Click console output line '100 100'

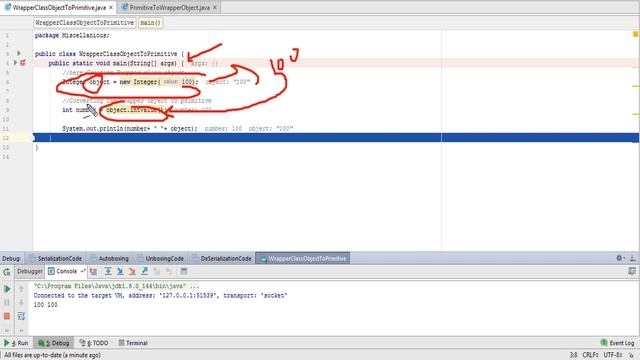click(x=46, y=305)
